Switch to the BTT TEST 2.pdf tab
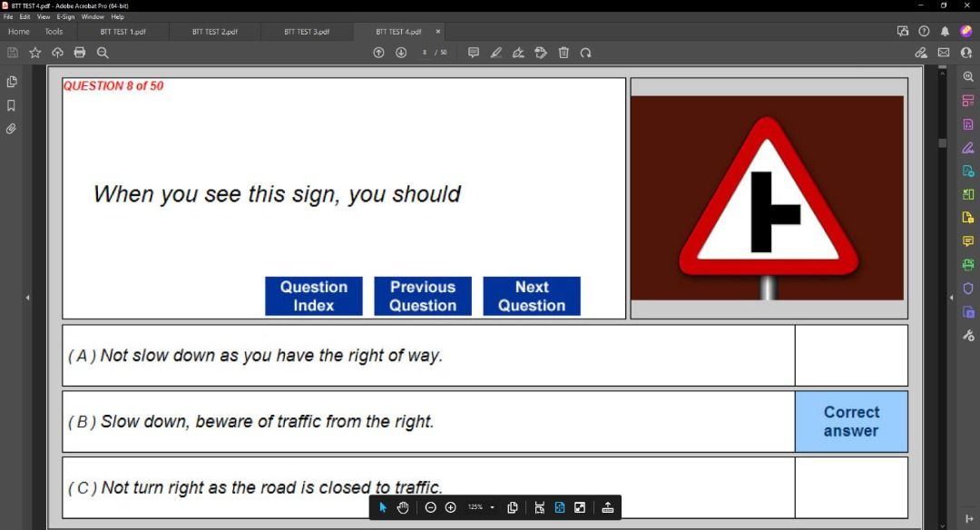Viewport: 980px width, 530px height. [213, 31]
